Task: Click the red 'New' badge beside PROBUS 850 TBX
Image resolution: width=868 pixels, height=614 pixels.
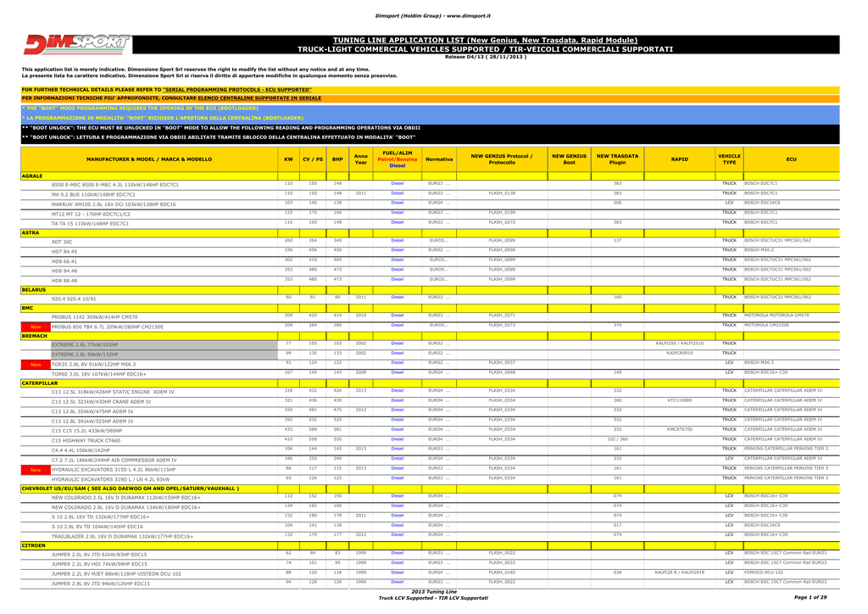Action: click(36, 327)
